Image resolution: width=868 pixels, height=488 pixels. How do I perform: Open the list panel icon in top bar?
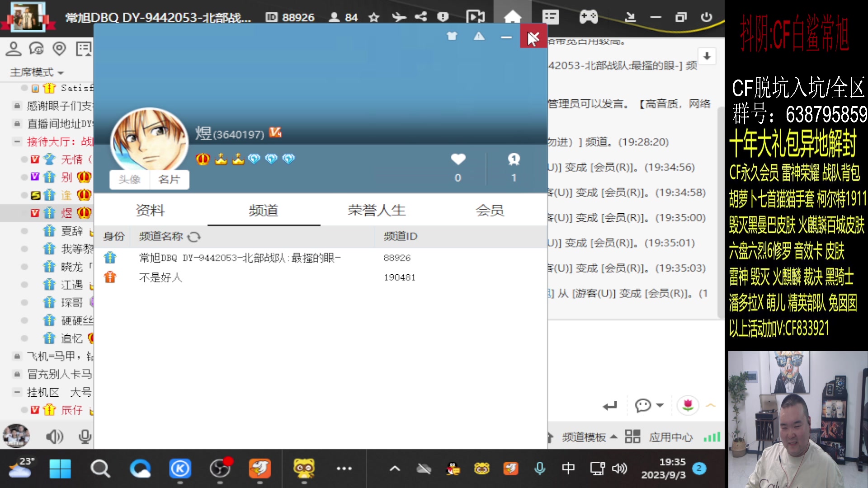pos(550,17)
